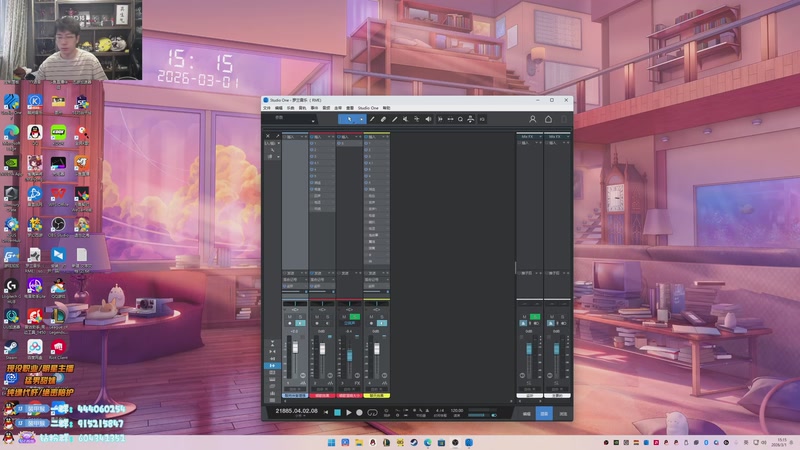Mute channel 4 with M button
This screenshot has width=800, height=450.
tap(371, 317)
